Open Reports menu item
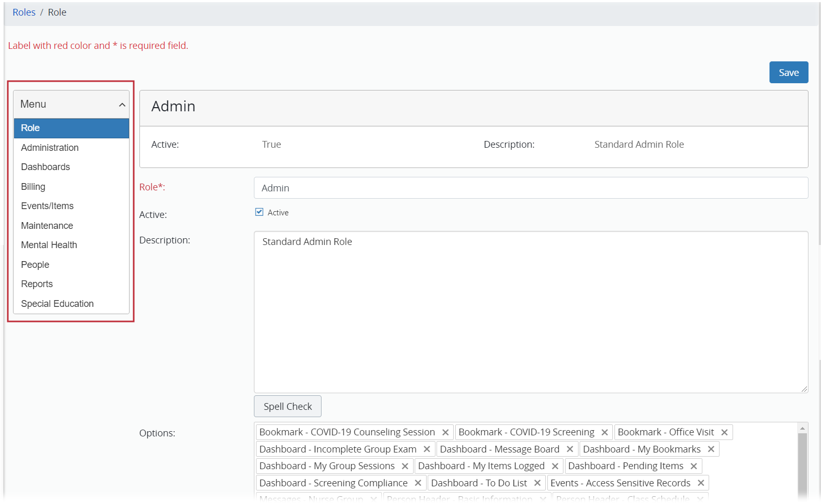 tap(71, 284)
